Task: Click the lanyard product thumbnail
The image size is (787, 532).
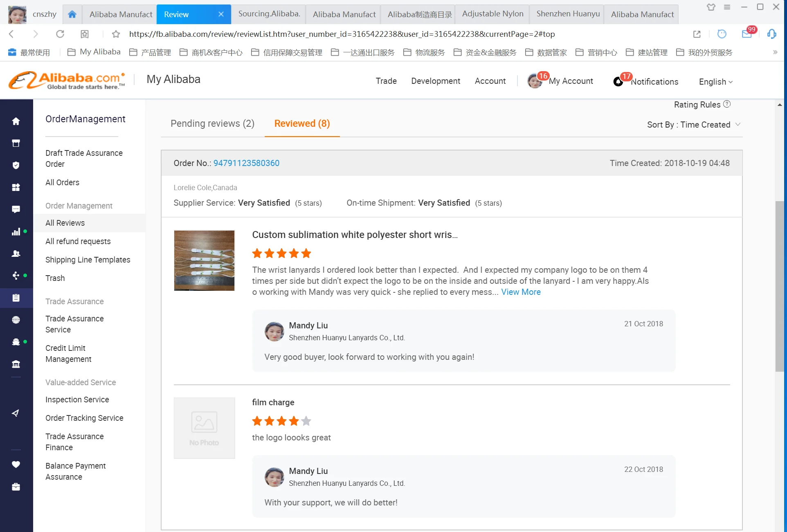Action: point(204,260)
